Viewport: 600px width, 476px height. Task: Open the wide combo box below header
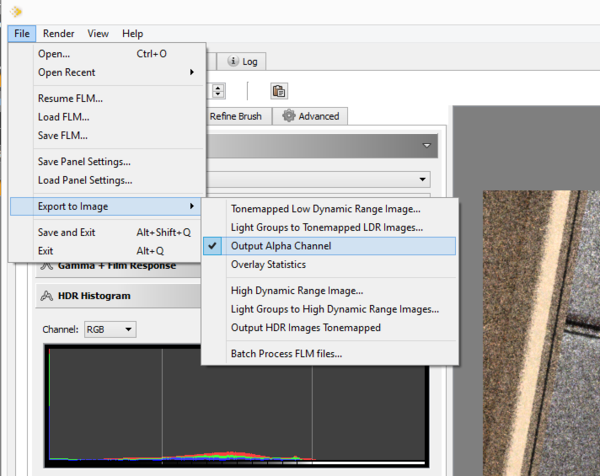pyautogui.click(x=319, y=179)
